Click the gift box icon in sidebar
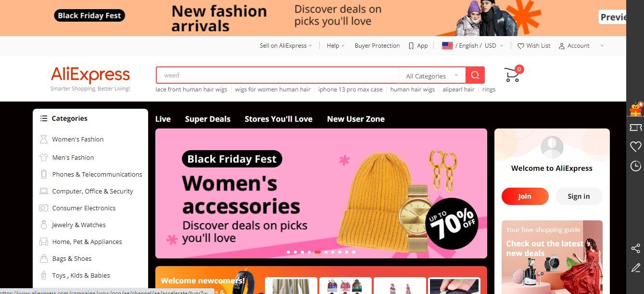Image resolution: width=644 pixels, height=294 pixels. pyautogui.click(x=635, y=109)
